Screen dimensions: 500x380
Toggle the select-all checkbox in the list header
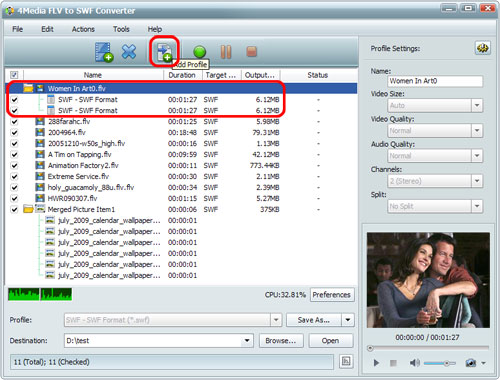(x=14, y=75)
